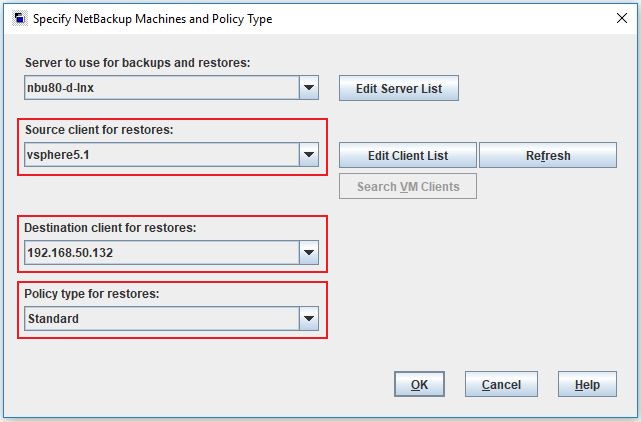Screen dimensions: 641x422
Task: Click the Search VM Clients button
Action: tap(407, 186)
